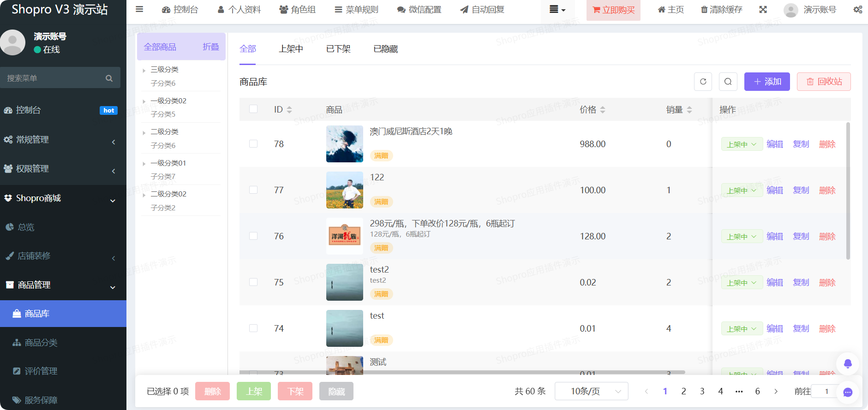
Task: Collapse the 商品管理 sidebar menu
Action: pyautogui.click(x=63, y=285)
